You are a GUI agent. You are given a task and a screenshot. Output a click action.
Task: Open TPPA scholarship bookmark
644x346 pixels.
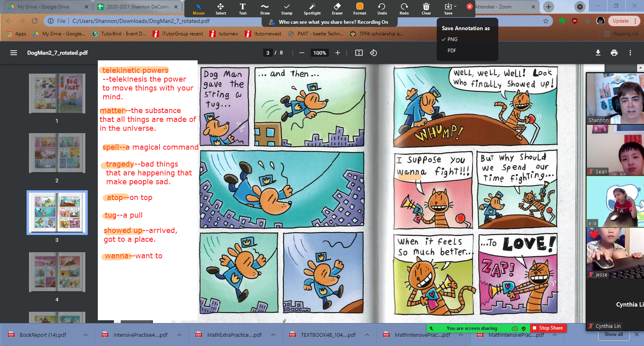[x=376, y=34]
